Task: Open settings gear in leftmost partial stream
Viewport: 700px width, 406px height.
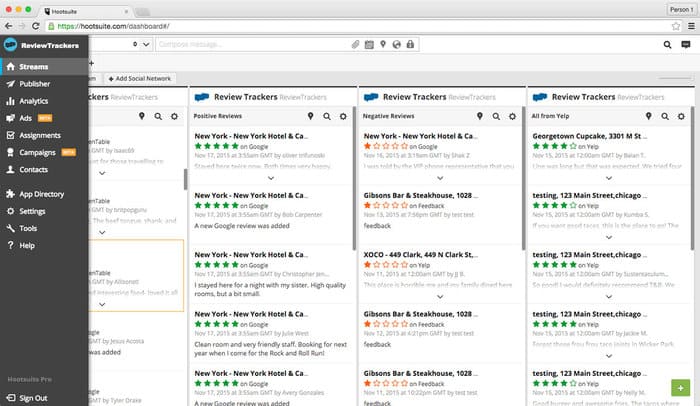Action: 174,116
